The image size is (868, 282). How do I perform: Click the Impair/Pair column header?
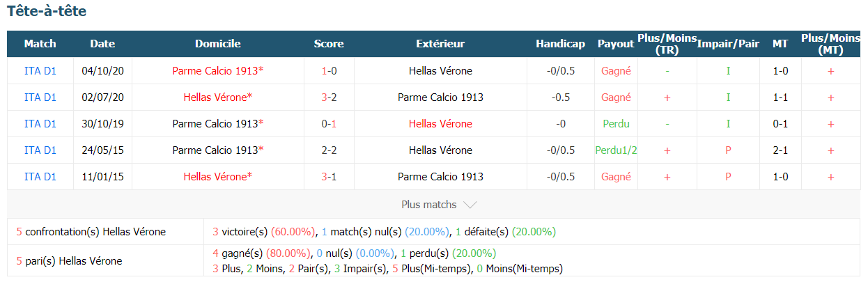coord(728,44)
